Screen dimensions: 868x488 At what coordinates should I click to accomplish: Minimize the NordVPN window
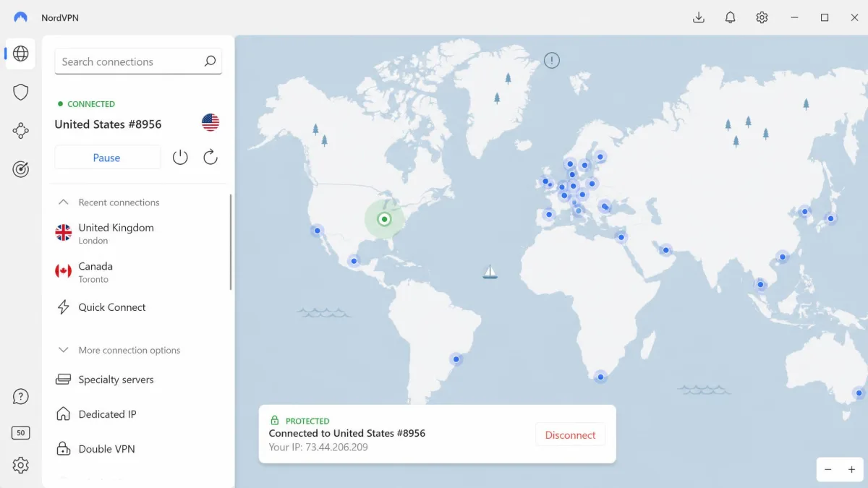click(795, 17)
